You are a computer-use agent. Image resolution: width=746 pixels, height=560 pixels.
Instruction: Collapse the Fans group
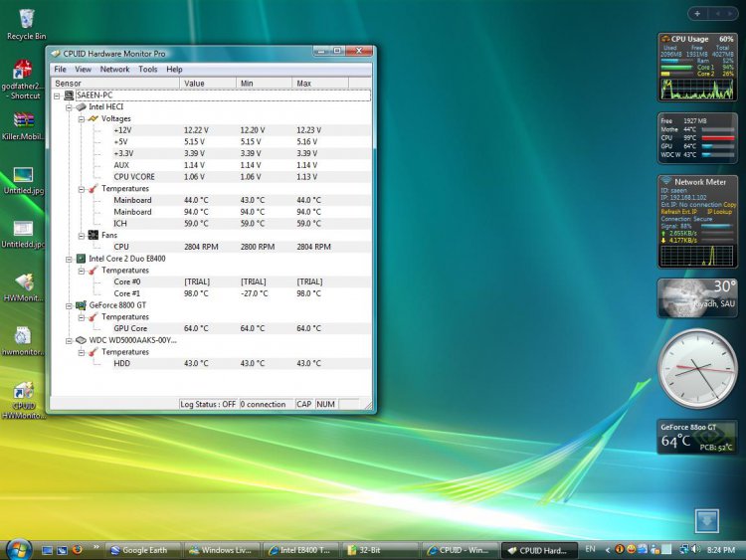click(82, 236)
